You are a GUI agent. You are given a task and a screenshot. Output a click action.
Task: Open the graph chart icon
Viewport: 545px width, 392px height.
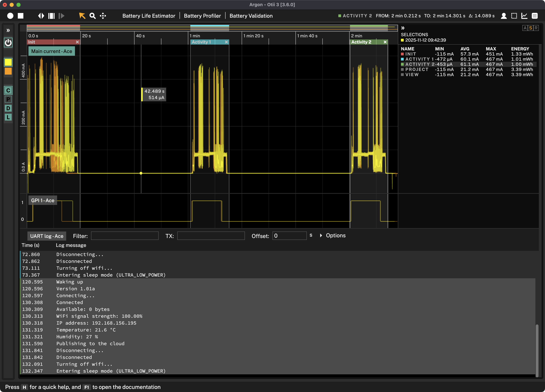pyautogui.click(x=524, y=16)
